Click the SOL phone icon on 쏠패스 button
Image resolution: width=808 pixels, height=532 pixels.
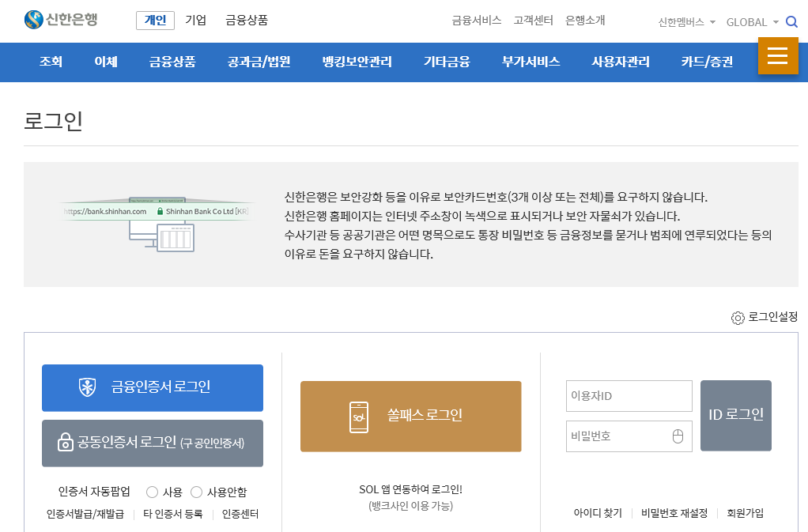359,417
